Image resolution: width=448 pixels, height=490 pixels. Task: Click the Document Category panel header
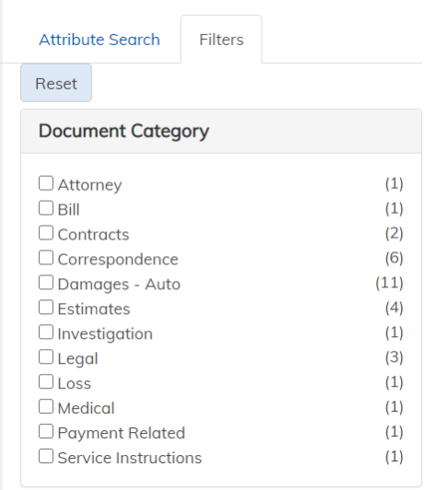click(x=221, y=131)
